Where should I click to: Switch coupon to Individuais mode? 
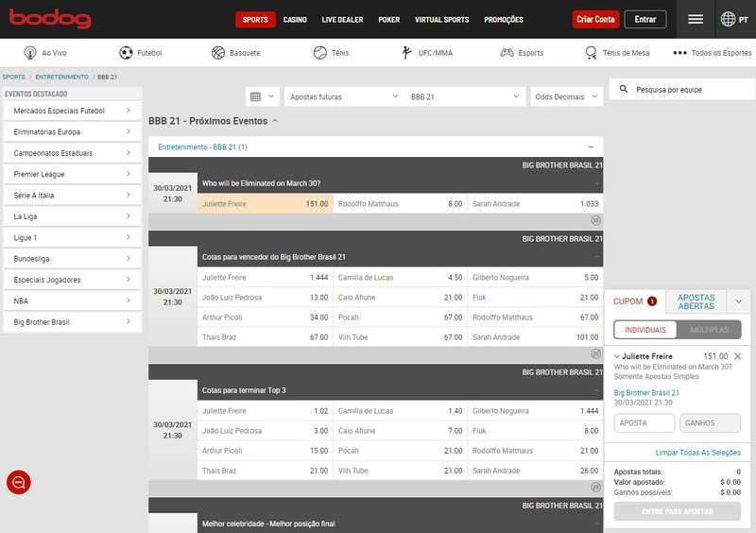coord(644,330)
